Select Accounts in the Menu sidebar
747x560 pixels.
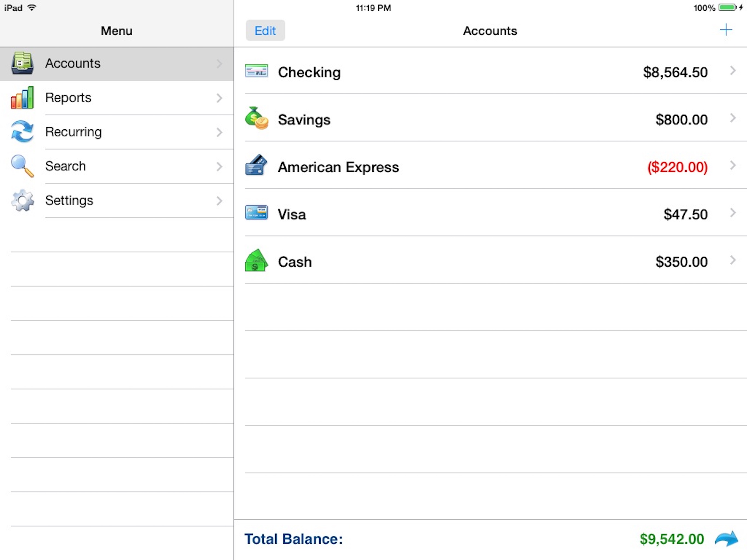73,63
